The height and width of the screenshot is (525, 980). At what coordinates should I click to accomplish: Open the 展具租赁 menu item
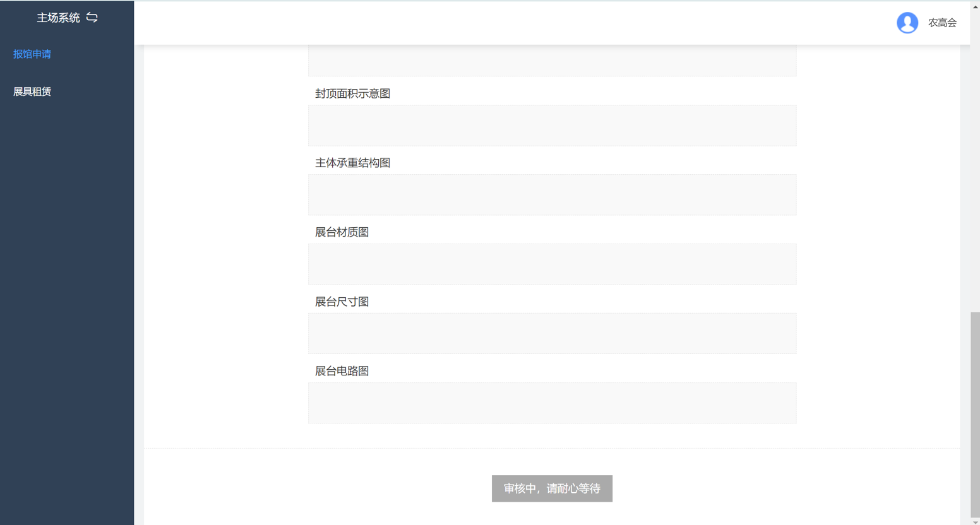32,91
